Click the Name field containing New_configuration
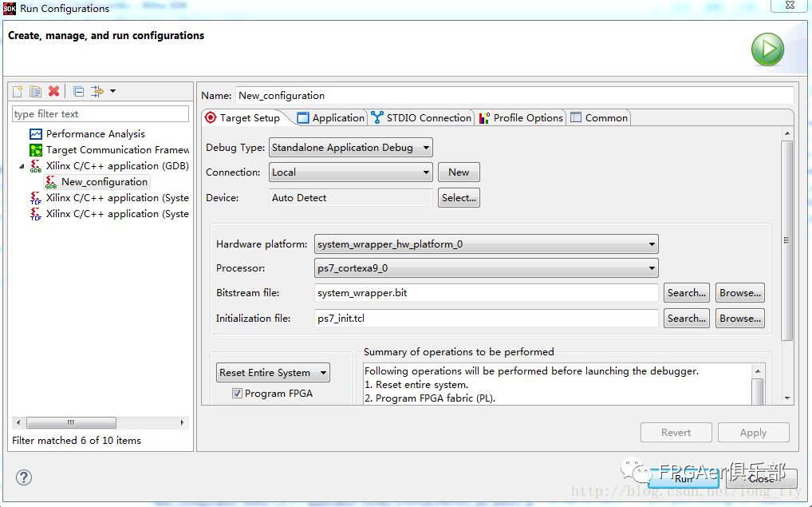Viewport: 812px width, 507px height. click(x=514, y=95)
